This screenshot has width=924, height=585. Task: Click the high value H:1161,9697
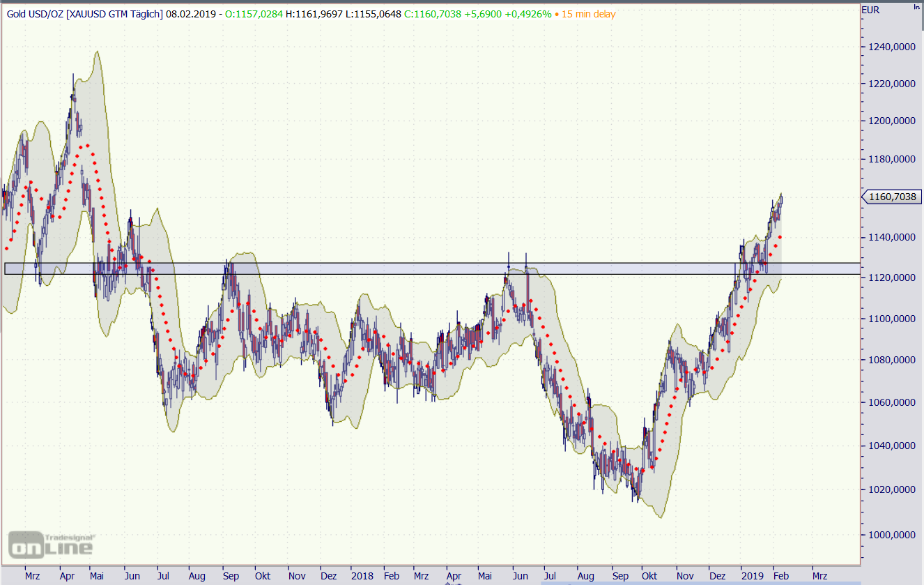[x=314, y=14]
